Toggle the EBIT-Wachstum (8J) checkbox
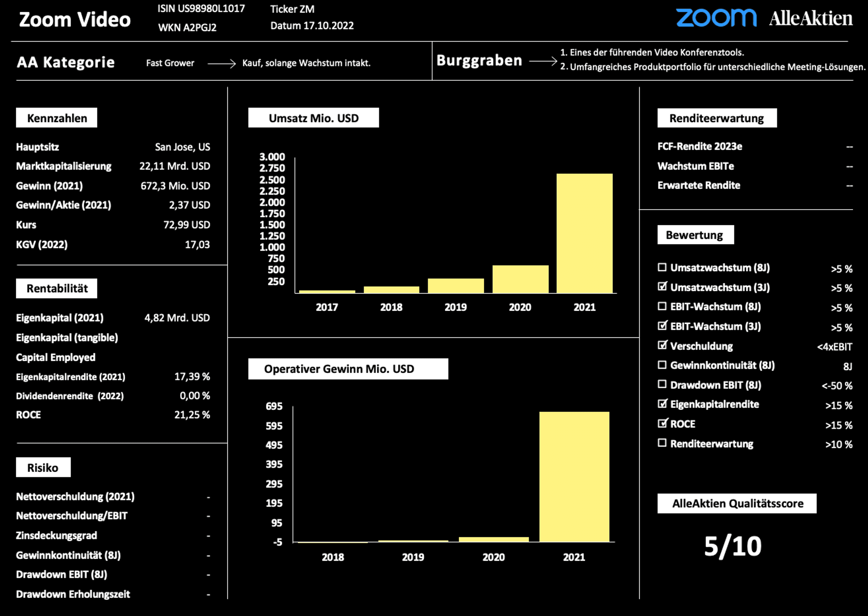The image size is (868, 616). coord(662,306)
